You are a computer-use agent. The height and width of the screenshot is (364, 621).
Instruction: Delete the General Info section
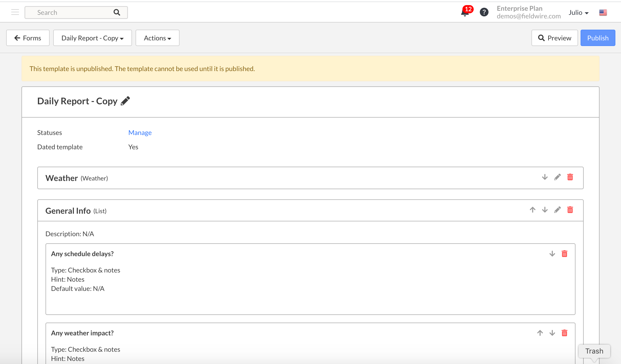pos(570,210)
